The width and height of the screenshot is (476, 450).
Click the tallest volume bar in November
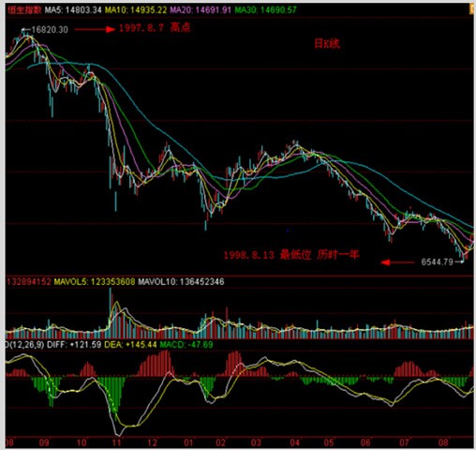click(x=110, y=313)
